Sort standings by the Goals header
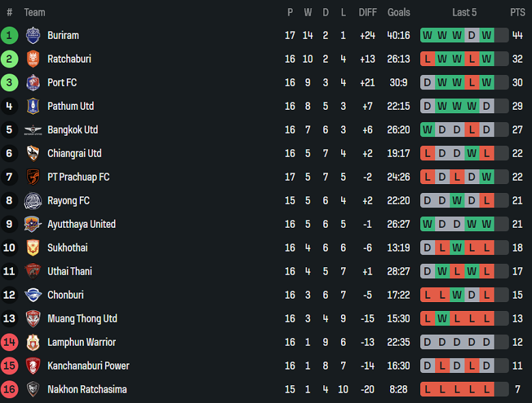532x403 pixels. [x=399, y=12]
